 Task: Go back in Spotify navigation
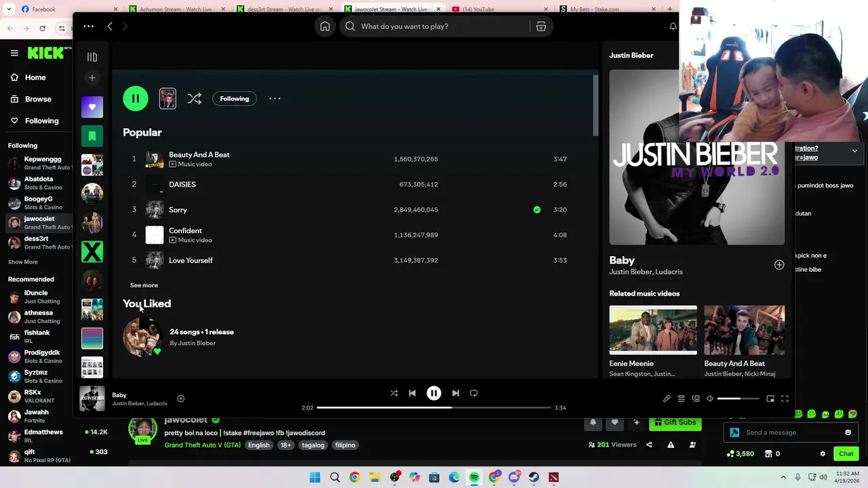[x=110, y=26]
